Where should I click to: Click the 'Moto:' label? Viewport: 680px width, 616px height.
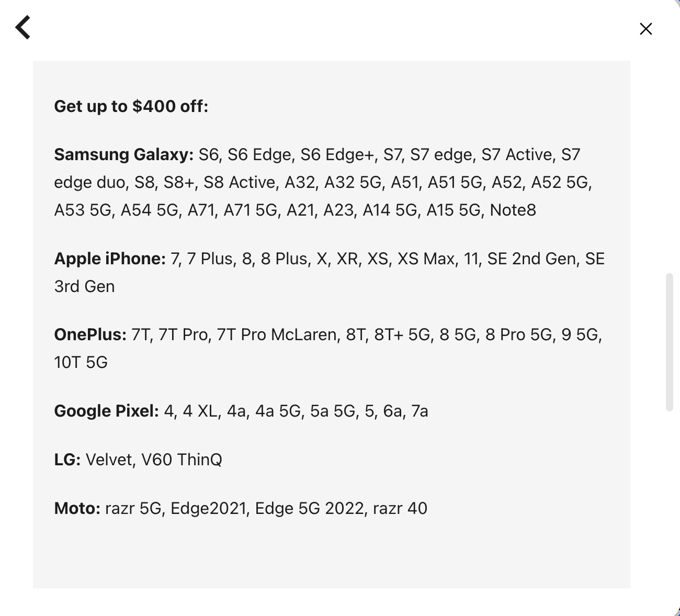coord(77,508)
